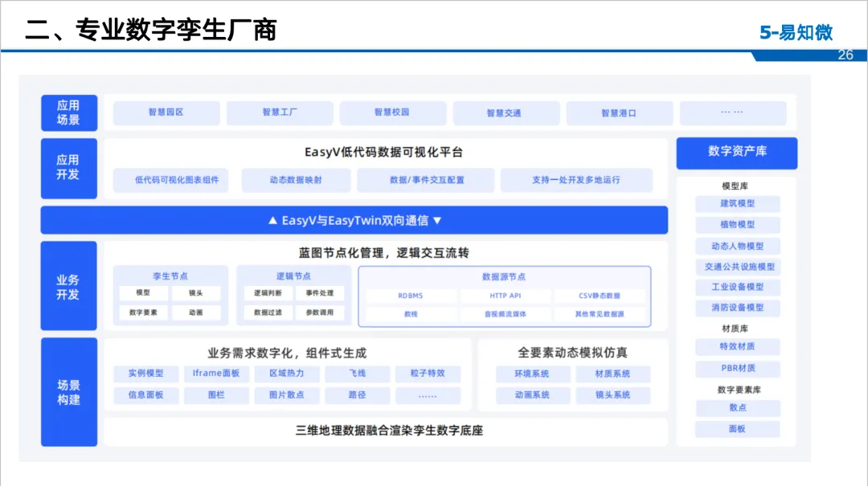Click 建筑模型 in asset library
Image resolution: width=868 pixels, height=486 pixels.
737,204
